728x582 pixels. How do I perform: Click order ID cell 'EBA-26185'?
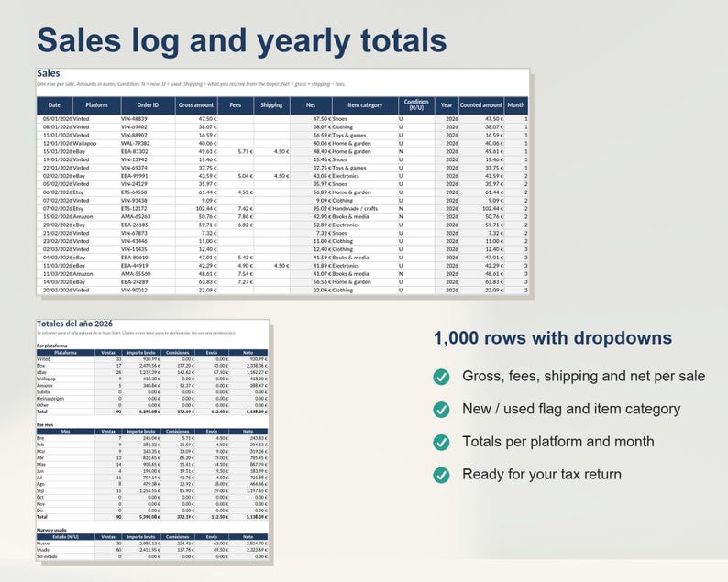(x=148, y=225)
